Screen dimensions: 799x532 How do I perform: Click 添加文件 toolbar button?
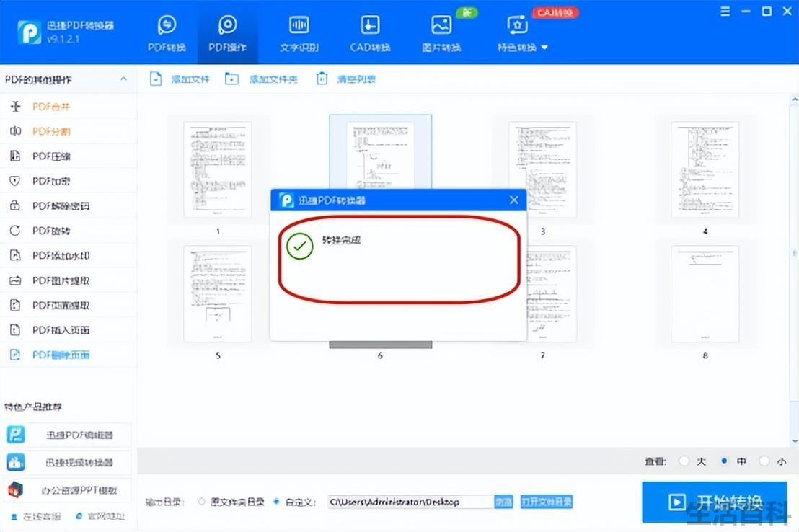click(x=180, y=79)
